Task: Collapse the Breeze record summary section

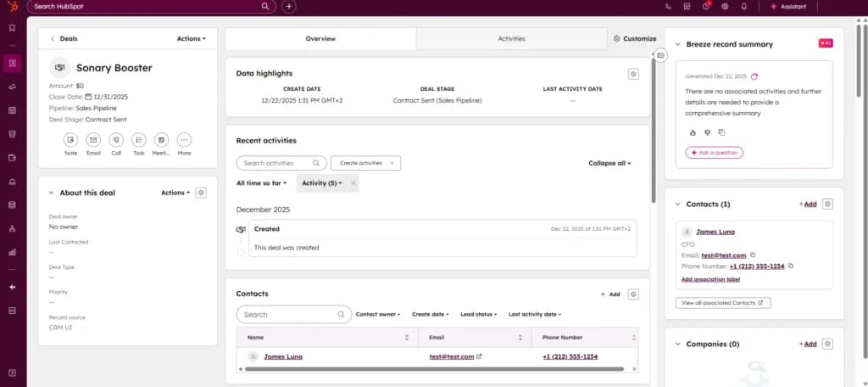Action: tap(677, 44)
